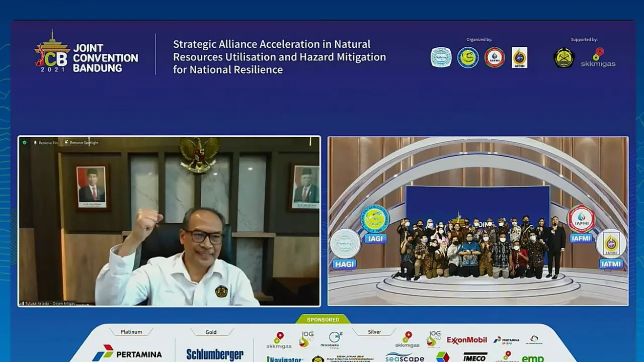
Task: Click the Pertamina EP Cepu sponsor logo
Action: [507, 340]
